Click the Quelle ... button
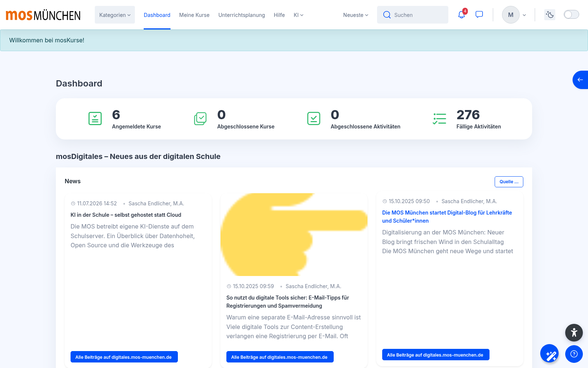 (x=509, y=182)
